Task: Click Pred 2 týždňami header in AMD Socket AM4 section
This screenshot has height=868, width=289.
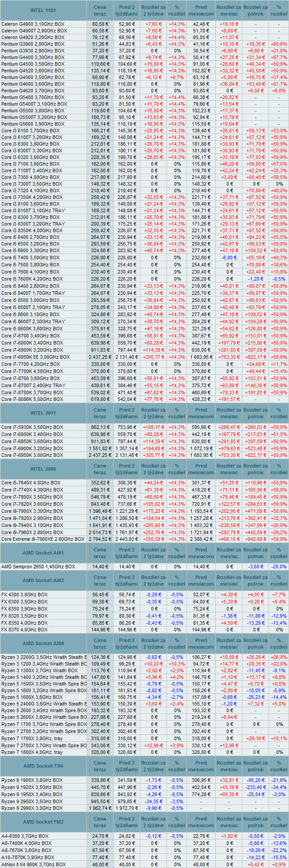Action: click(127, 644)
